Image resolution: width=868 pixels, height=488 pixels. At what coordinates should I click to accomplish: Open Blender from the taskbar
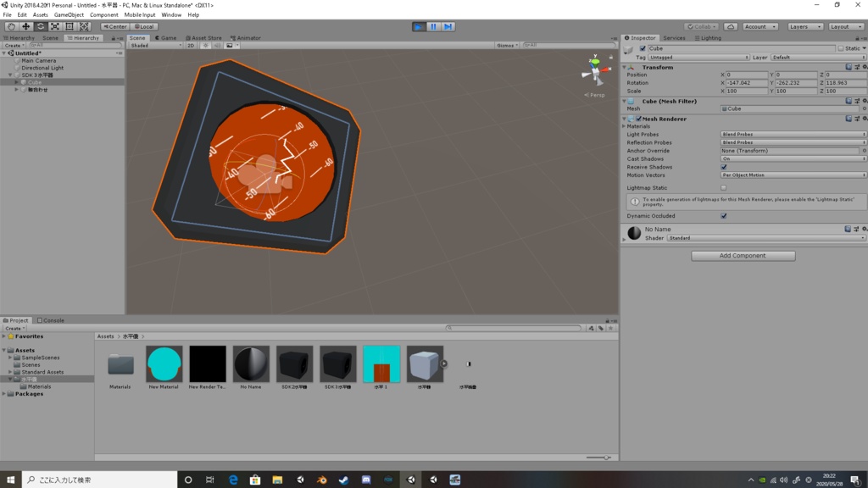tap(321, 480)
